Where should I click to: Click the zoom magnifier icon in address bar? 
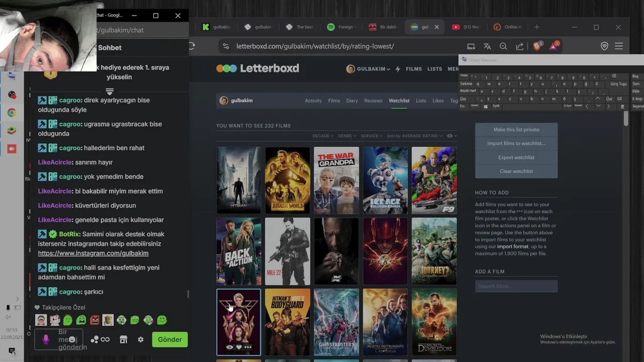coord(503,46)
